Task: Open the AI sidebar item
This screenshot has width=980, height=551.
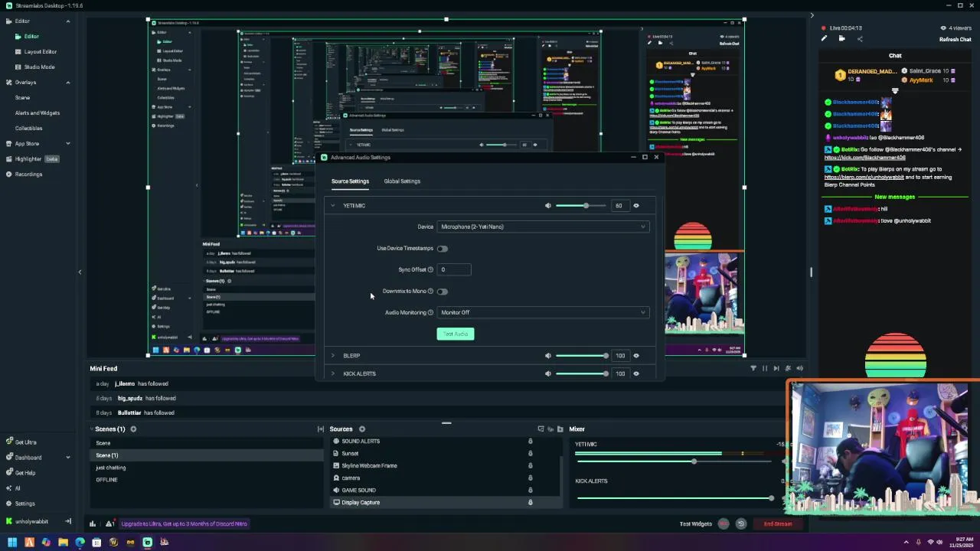Action: point(17,488)
